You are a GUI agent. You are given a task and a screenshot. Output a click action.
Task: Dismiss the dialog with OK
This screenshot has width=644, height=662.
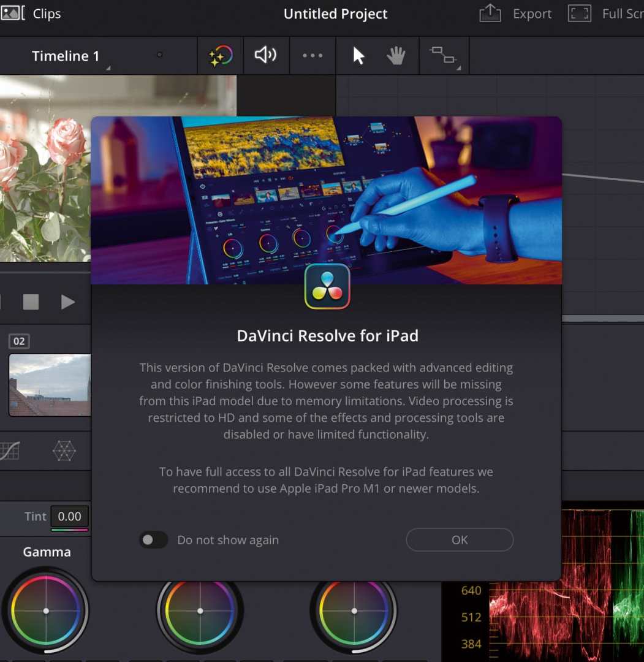click(x=460, y=540)
